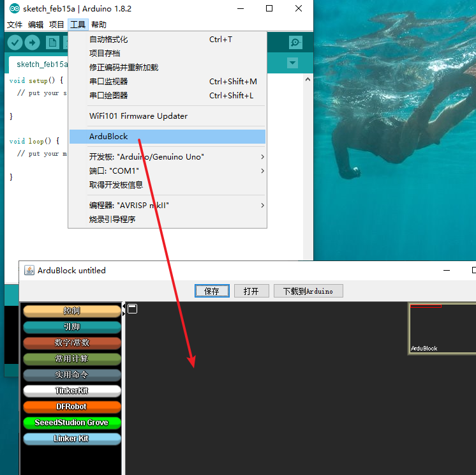This screenshot has height=475, width=476.
Task: Open the tab dropdown arrow in Arduino IDE
Action: pyautogui.click(x=292, y=63)
